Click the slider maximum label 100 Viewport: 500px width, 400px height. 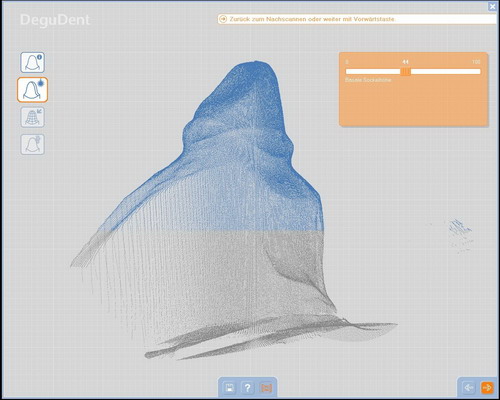click(476, 62)
